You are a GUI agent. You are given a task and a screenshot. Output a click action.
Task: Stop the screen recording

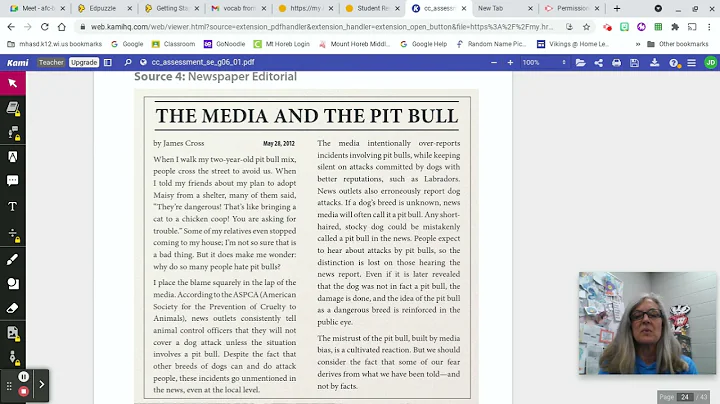pyautogui.click(x=23, y=391)
